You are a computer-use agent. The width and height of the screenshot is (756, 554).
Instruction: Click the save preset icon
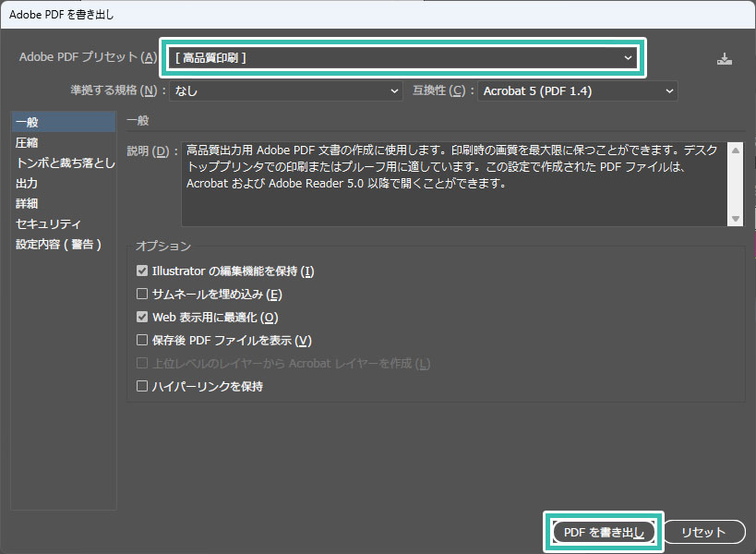[x=725, y=59]
